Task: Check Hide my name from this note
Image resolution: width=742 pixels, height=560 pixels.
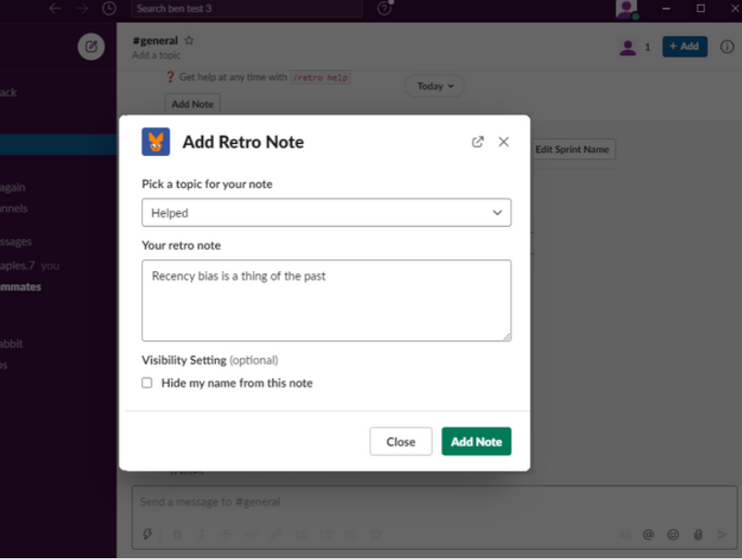Action: (x=147, y=383)
